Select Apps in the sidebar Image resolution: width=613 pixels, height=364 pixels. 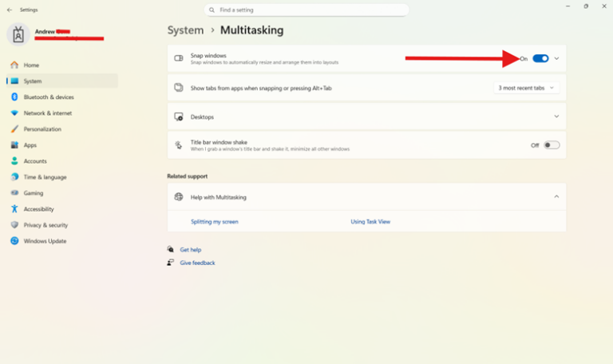[62, 145]
